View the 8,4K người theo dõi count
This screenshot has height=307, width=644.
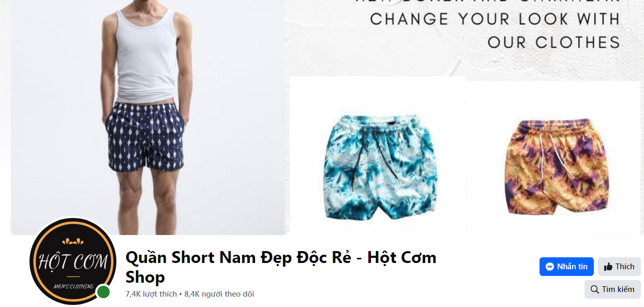coord(219,294)
